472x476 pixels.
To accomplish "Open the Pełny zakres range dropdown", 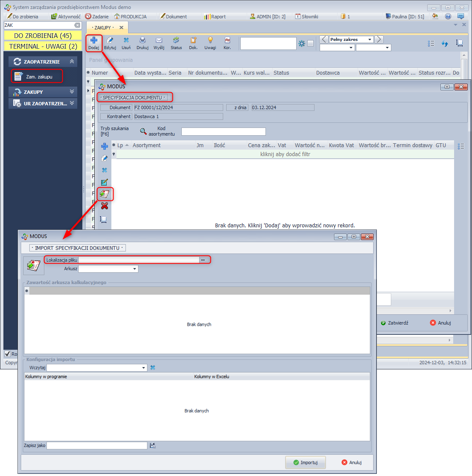I will 370,40.
